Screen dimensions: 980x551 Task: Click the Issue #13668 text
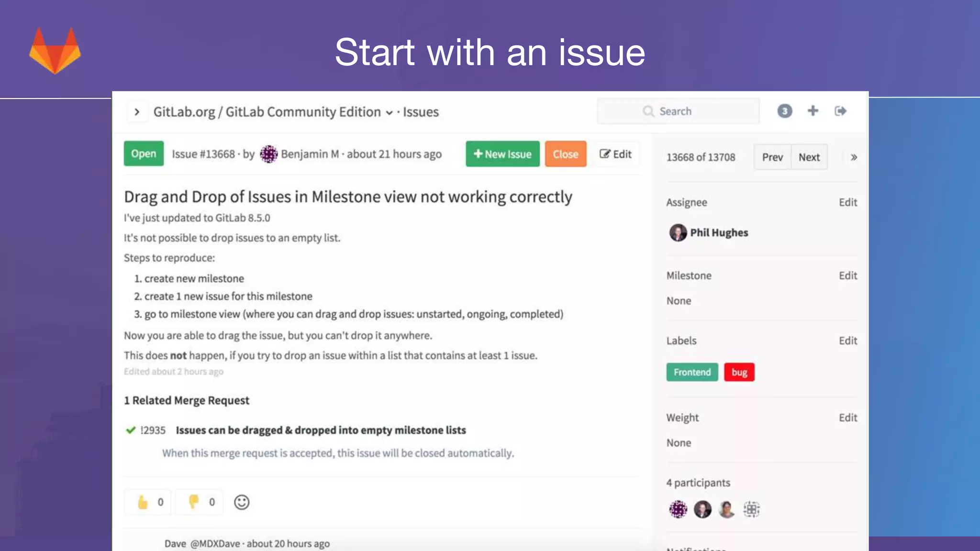(203, 154)
